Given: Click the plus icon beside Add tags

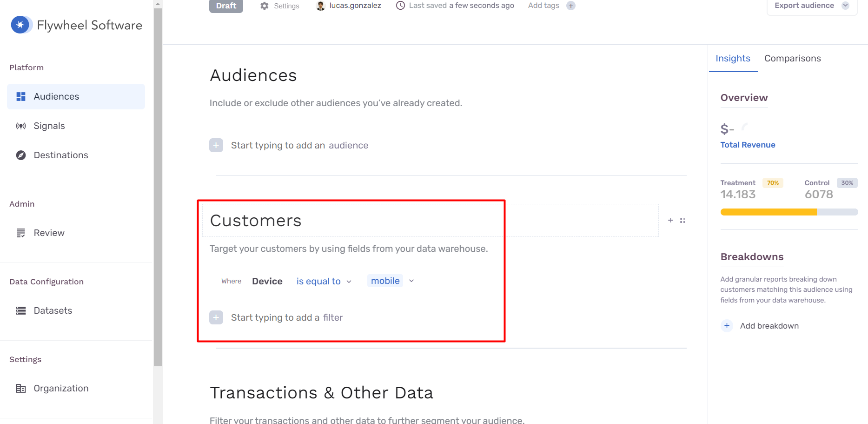Looking at the screenshot, I should [571, 6].
